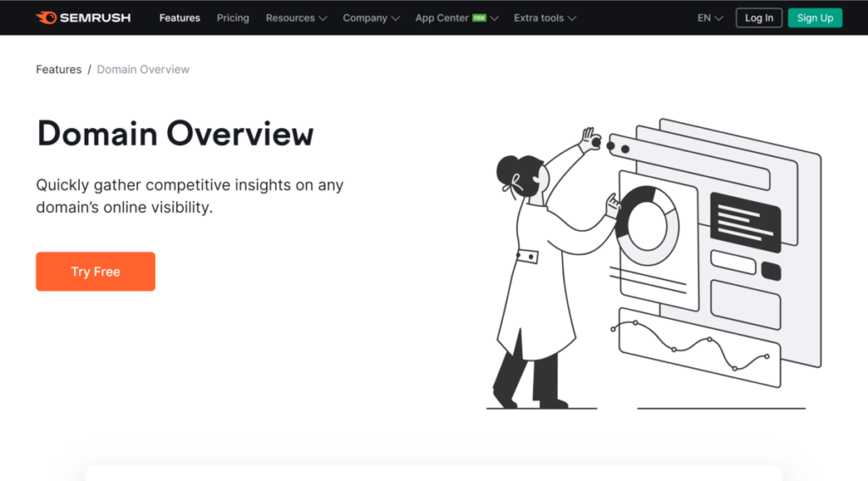Screen dimensions: 868x481
Task: Expand the Extra tools dropdown
Action: click(x=545, y=18)
